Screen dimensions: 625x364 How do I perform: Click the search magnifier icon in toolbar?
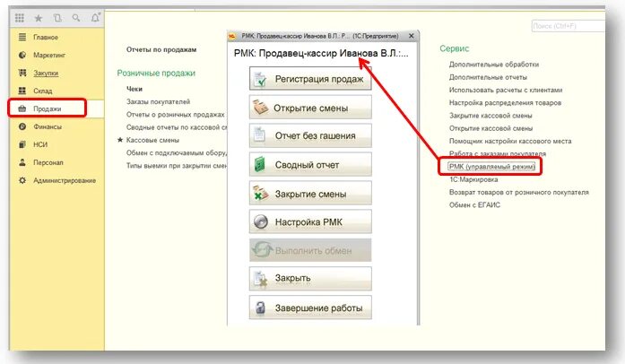76,18
